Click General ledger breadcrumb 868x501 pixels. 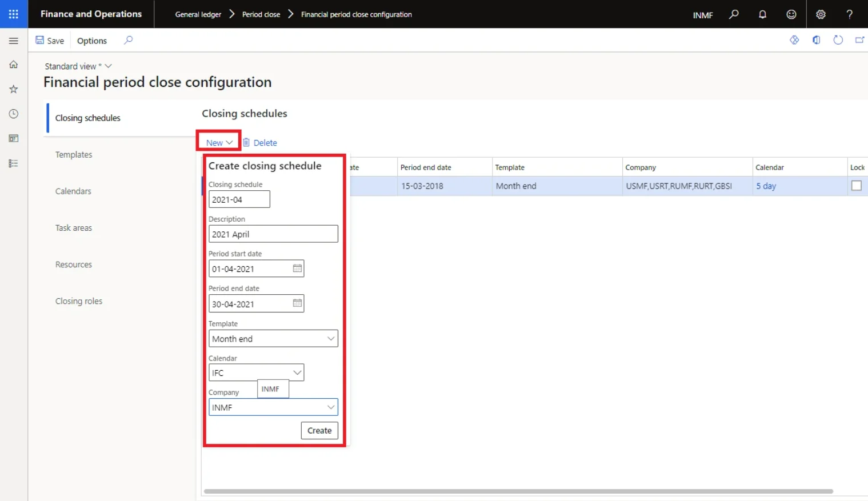pyautogui.click(x=198, y=14)
